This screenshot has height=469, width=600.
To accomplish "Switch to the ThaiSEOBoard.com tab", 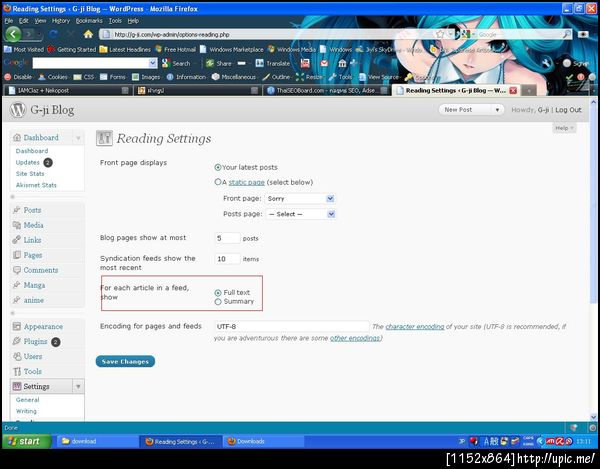I will pyautogui.click(x=327, y=91).
